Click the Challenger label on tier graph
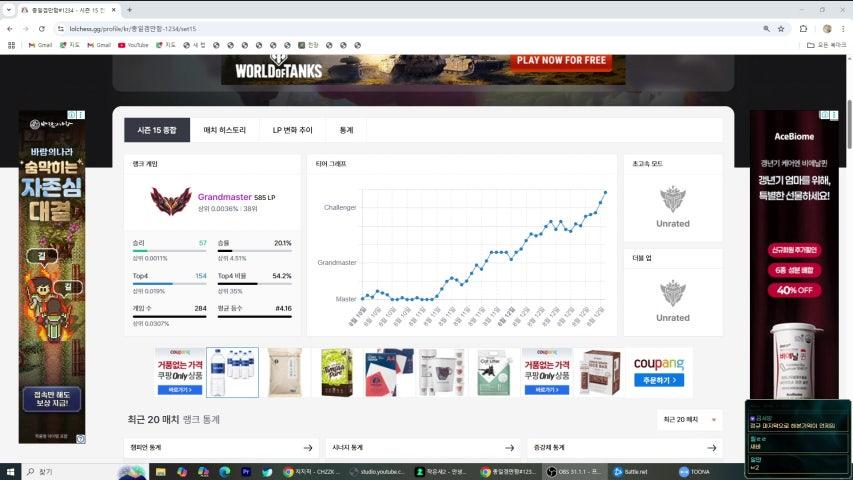Viewport: 853px width, 480px height. click(x=340, y=207)
